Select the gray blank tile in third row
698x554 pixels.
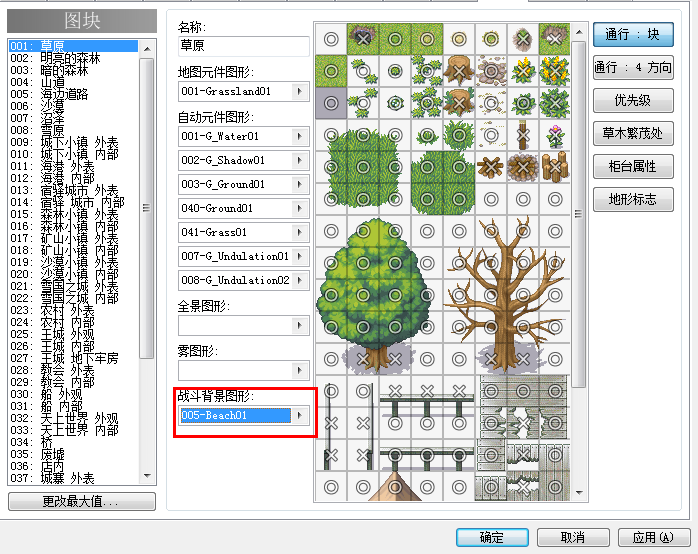(x=331, y=103)
